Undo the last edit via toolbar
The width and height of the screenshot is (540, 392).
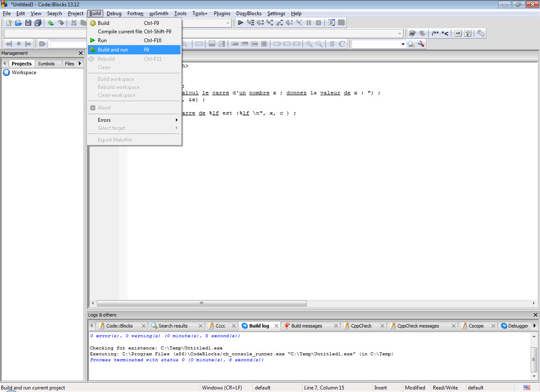pos(51,23)
